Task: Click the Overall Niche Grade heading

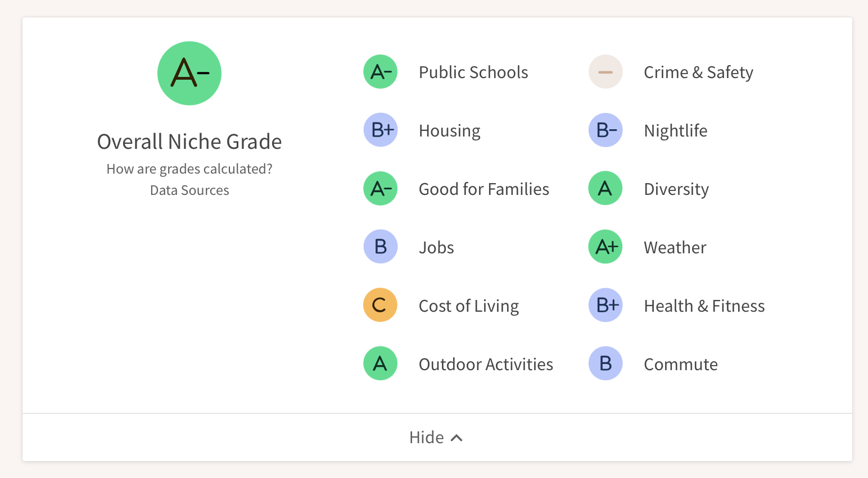Action: tap(189, 142)
